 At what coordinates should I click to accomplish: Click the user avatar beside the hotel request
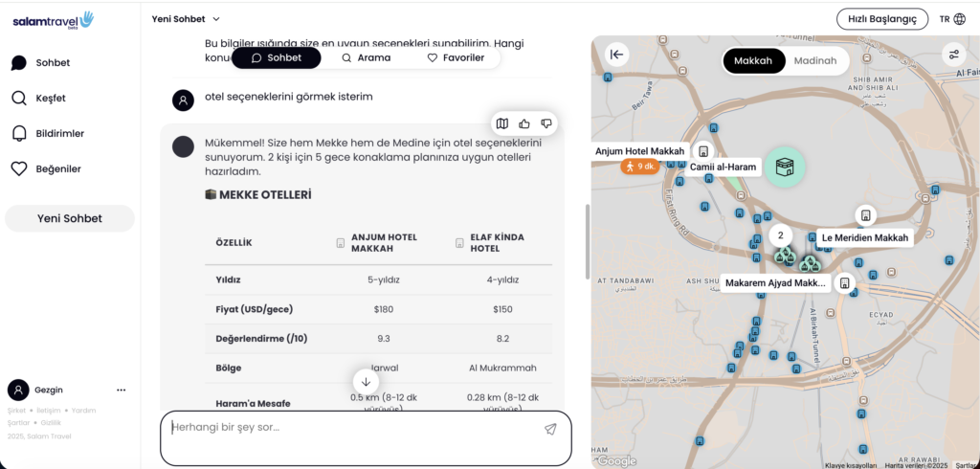[183, 100]
